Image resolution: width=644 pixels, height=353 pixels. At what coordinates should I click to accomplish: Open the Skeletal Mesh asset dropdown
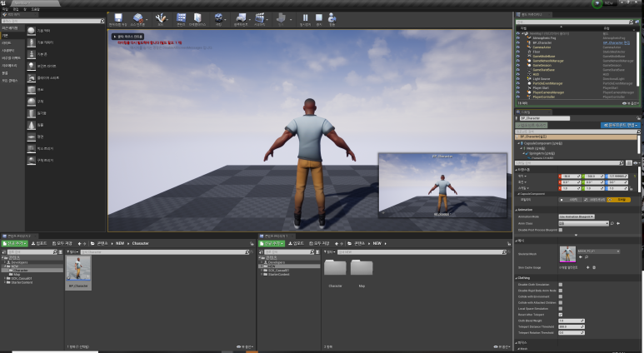599,251
